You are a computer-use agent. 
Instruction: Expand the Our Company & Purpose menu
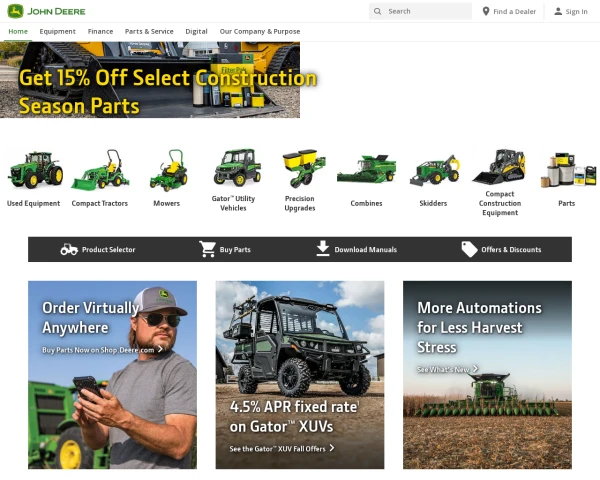[260, 31]
